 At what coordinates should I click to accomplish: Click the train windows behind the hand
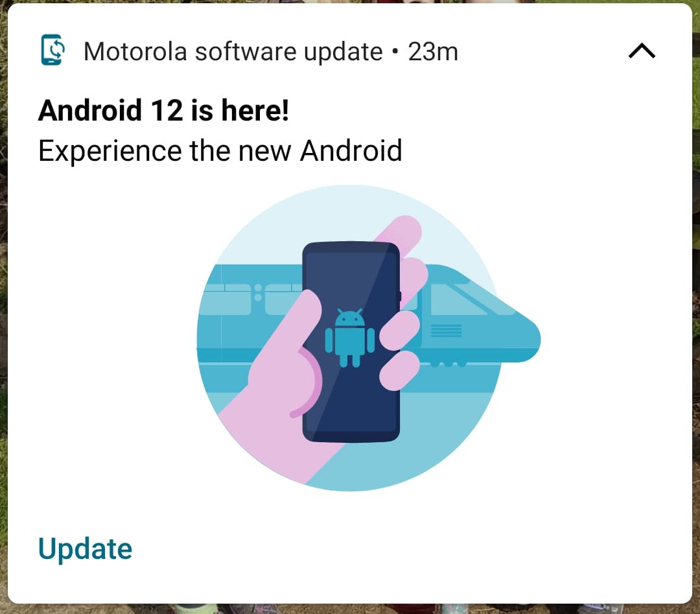(250, 299)
